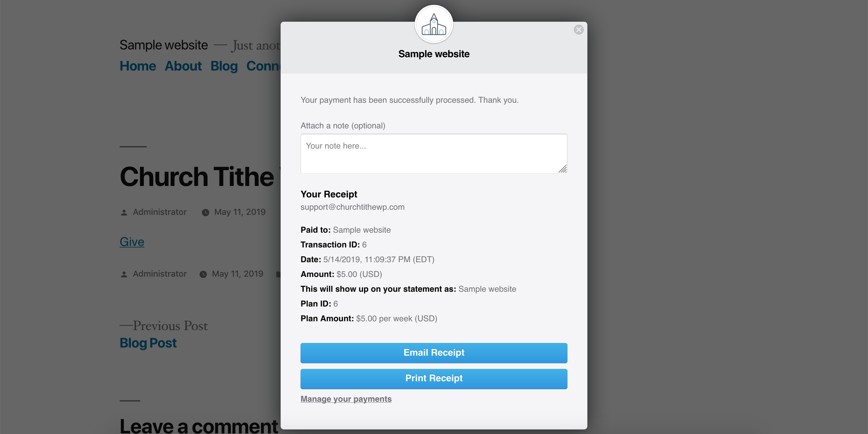The width and height of the screenshot is (868, 434).
Task: Click the Give link in blog post
Action: pyautogui.click(x=131, y=241)
